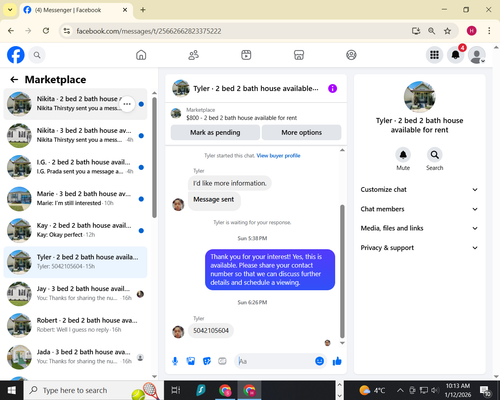
Task: Choose a GIF icon
Action: point(222,361)
